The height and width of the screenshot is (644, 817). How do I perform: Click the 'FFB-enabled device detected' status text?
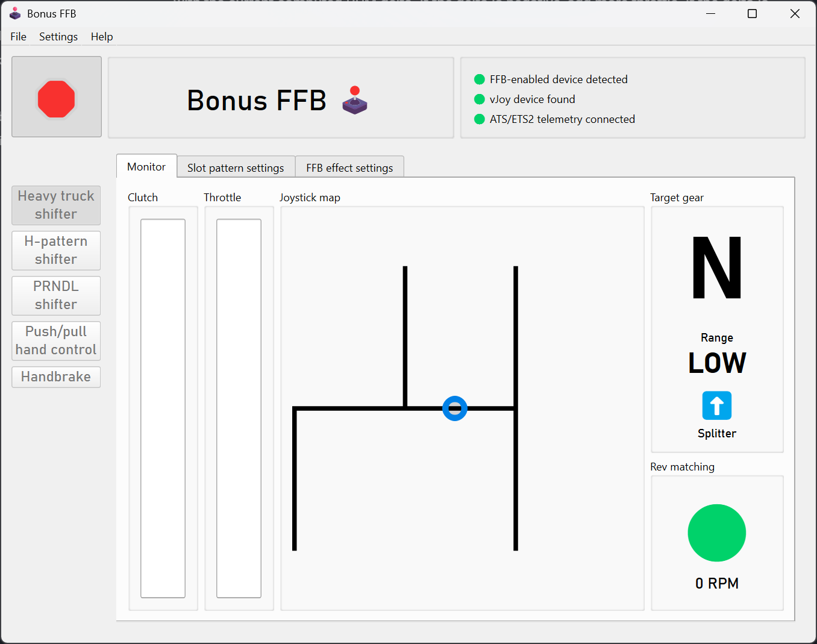[x=559, y=80]
